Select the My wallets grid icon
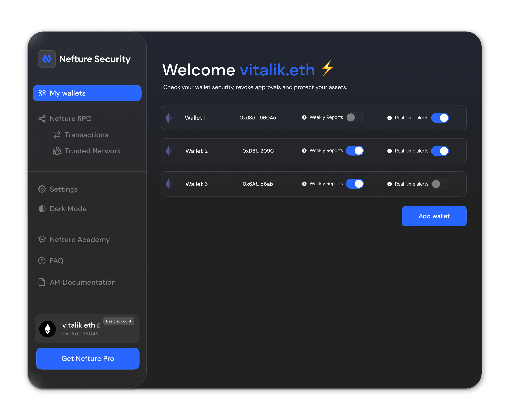Screen dimensions: 509x420 point(42,93)
